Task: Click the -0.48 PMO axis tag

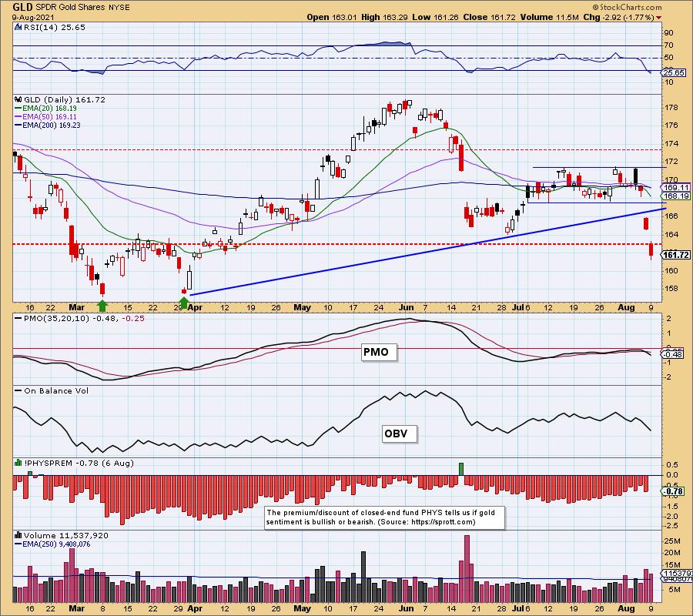Action: point(674,354)
